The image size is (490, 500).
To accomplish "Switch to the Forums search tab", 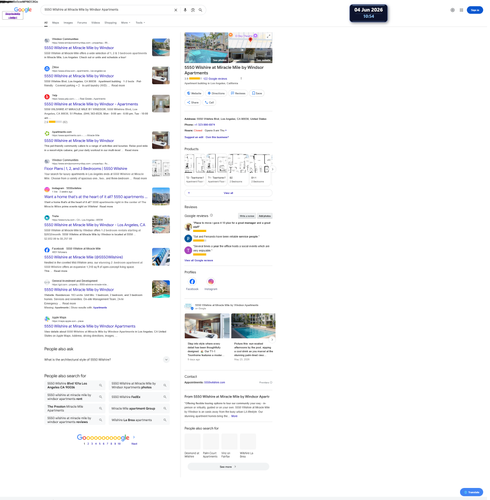I will (x=82, y=23).
